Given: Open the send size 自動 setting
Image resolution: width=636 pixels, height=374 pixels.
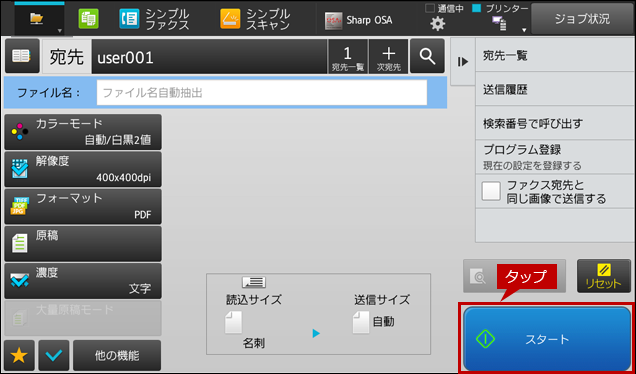Looking at the screenshot, I should (x=381, y=314).
